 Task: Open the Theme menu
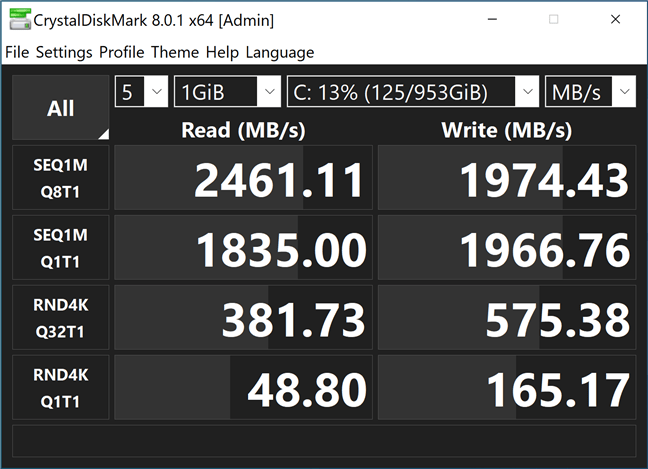pyautogui.click(x=175, y=52)
